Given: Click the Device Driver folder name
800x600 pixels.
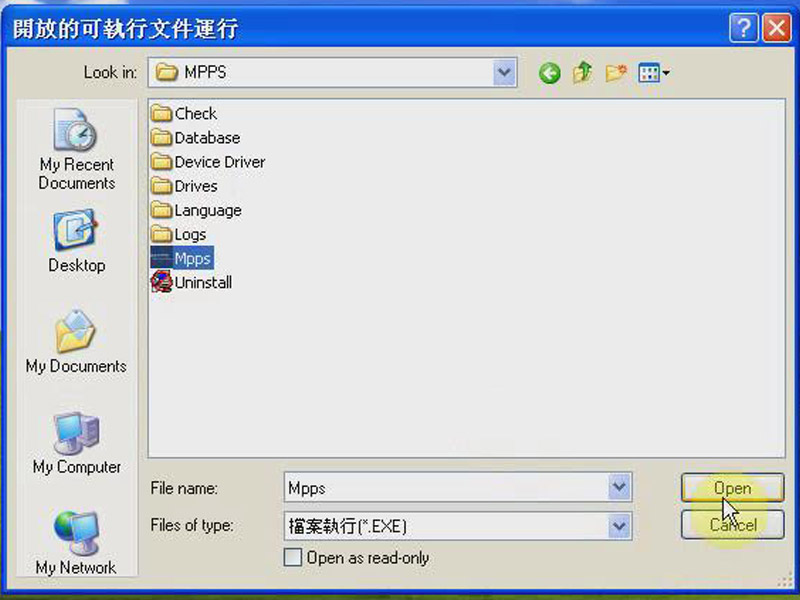Looking at the screenshot, I should pyautogui.click(x=219, y=162).
